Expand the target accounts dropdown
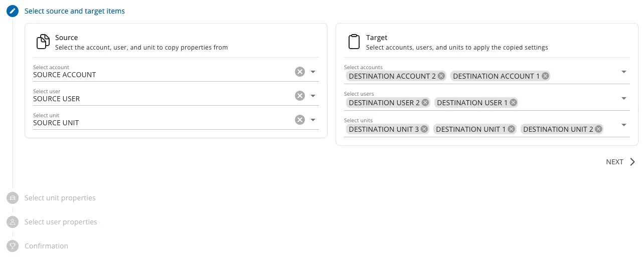The image size is (644, 257). coord(624,72)
